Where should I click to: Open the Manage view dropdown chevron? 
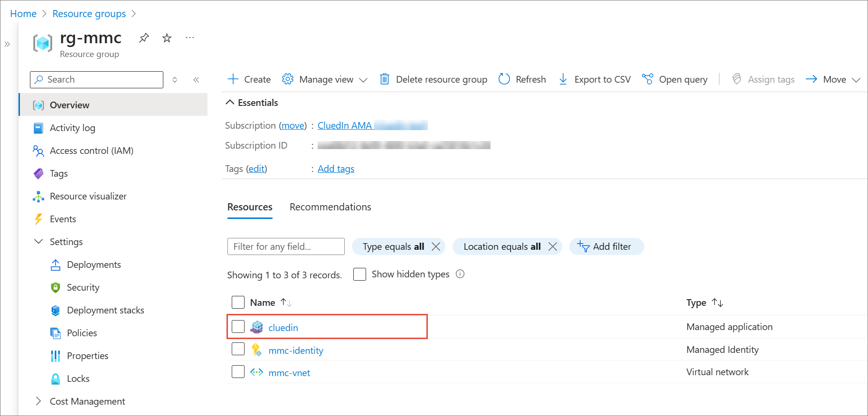tap(363, 80)
